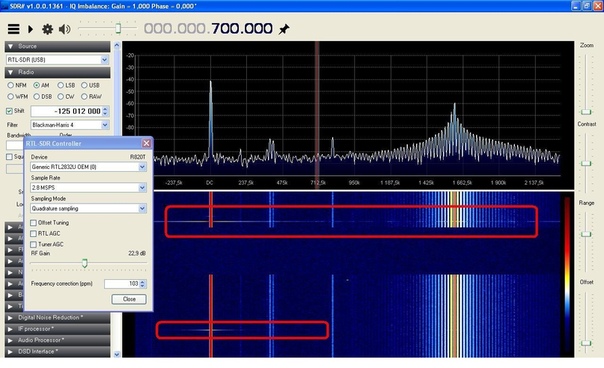This screenshot has width=604, height=368.
Task: Uncheck the Shift checkbox
Action: tap(9, 111)
